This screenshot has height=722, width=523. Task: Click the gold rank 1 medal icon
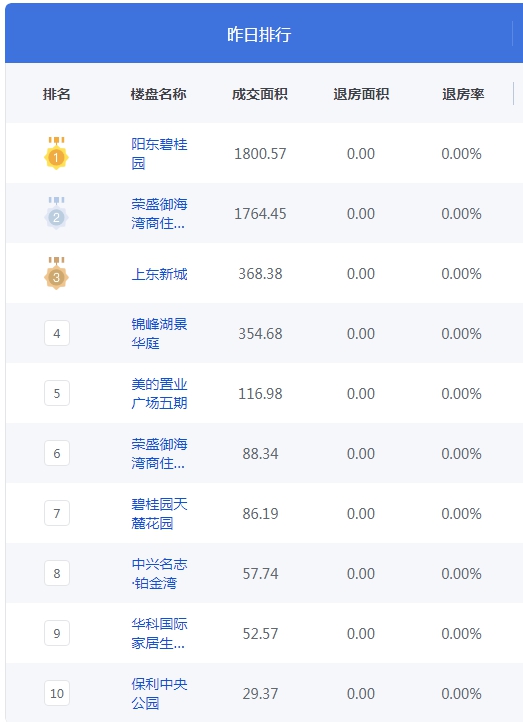[57, 153]
